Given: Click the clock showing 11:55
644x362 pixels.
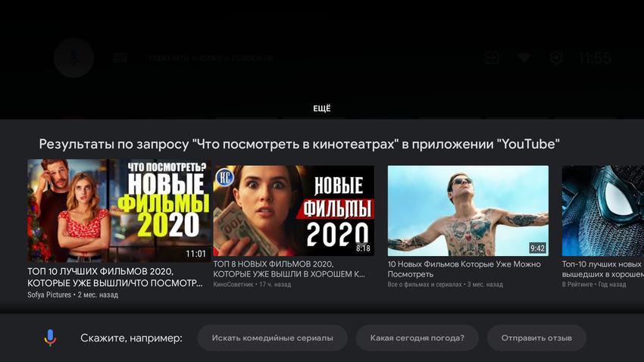Looking at the screenshot, I should click(x=594, y=58).
